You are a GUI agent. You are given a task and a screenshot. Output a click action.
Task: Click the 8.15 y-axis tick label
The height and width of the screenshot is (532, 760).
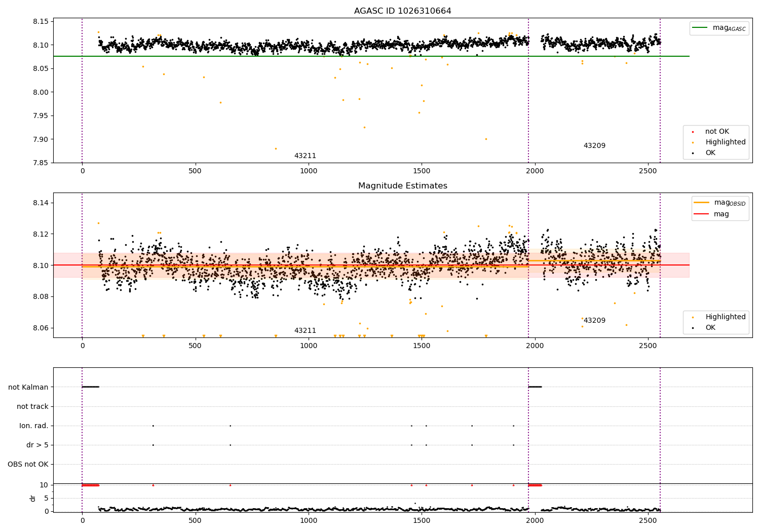[x=41, y=22]
